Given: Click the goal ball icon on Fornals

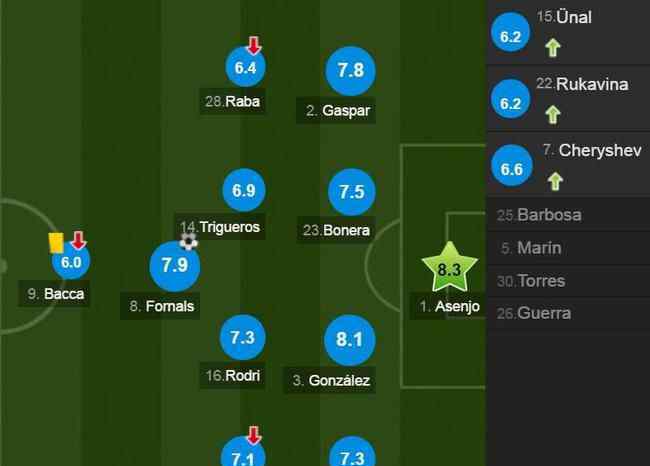Looking at the screenshot, I should tap(189, 241).
